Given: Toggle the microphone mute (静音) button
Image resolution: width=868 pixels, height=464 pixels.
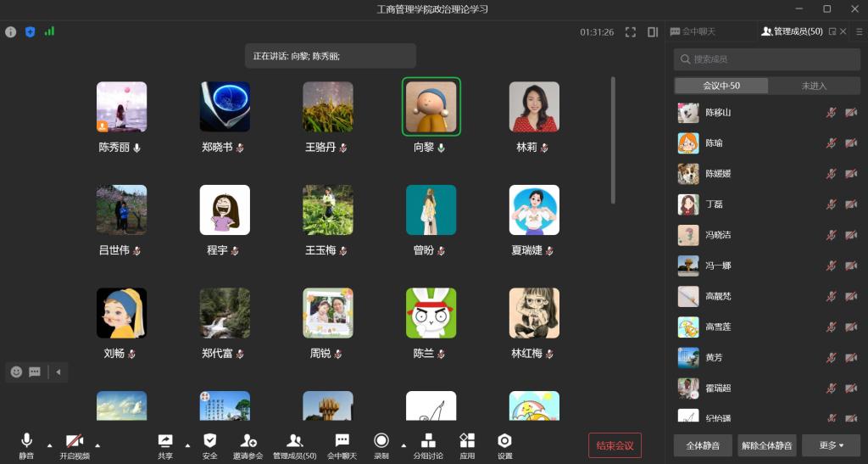Looking at the screenshot, I should (x=26, y=441).
